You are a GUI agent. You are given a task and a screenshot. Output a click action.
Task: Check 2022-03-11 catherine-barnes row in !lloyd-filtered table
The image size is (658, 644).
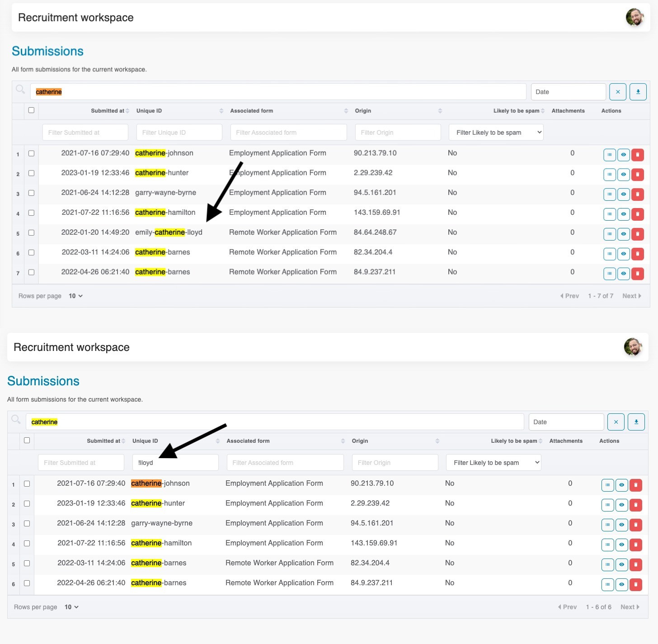click(x=27, y=563)
